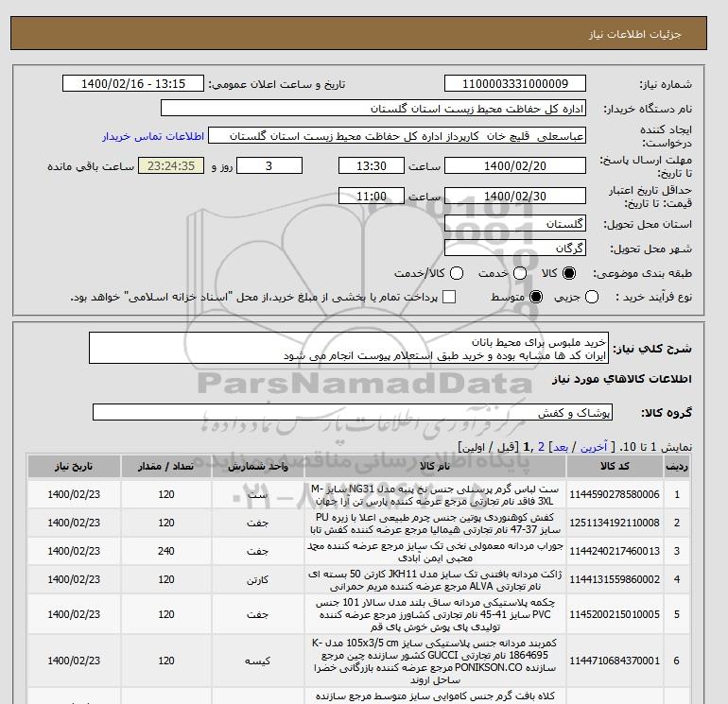This screenshot has height=704, width=728.
Task: Click the ست لباس گرم پرسنلی item name
Action: (435, 495)
